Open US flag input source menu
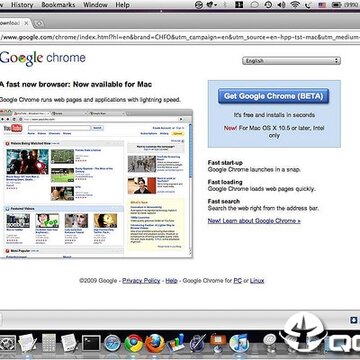This screenshot has height=360, width=360. tap(322, 5)
